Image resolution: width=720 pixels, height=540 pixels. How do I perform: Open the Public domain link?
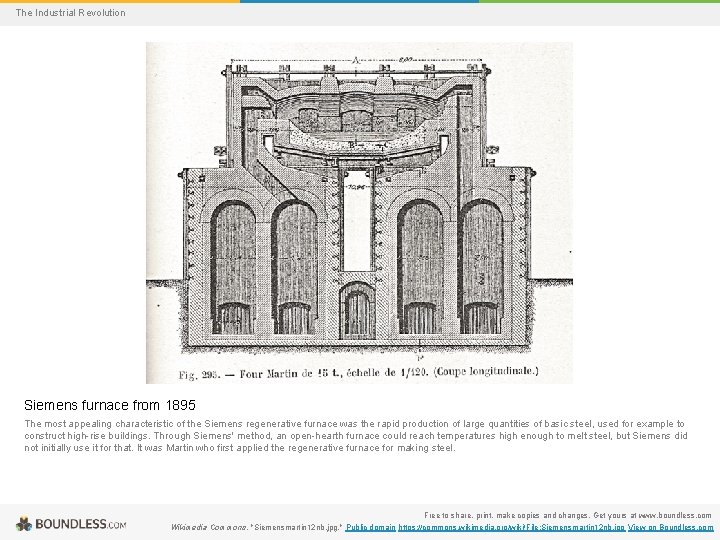click(371, 528)
